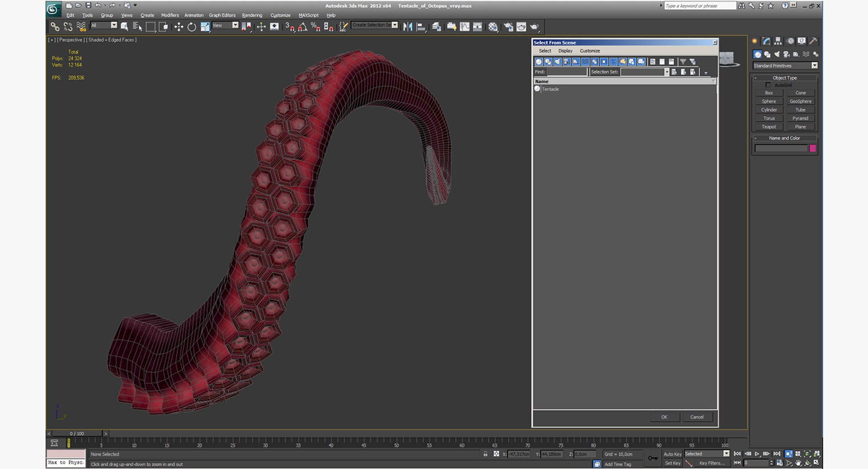The height and width of the screenshot is (469, 868).
Task: Click the object name field in Name and Color
Action: click(781, 148)
